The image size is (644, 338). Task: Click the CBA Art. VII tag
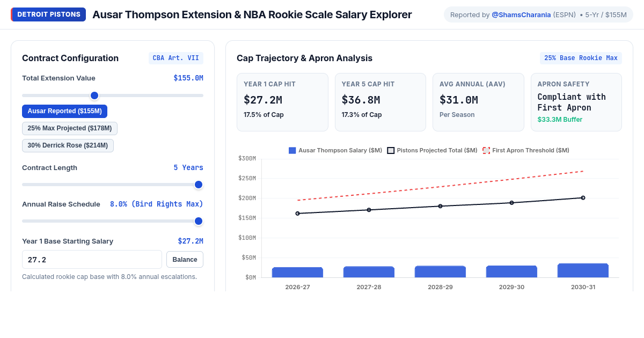176,58
